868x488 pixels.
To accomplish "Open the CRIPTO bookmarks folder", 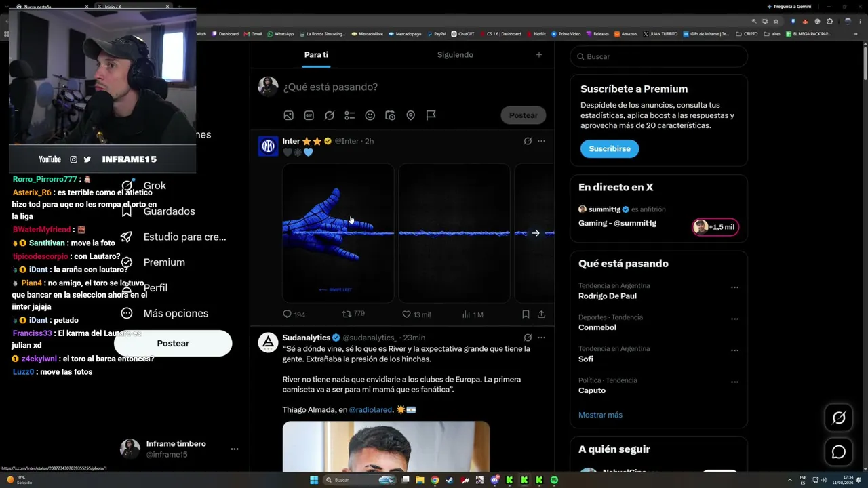I will click(747, 34).
